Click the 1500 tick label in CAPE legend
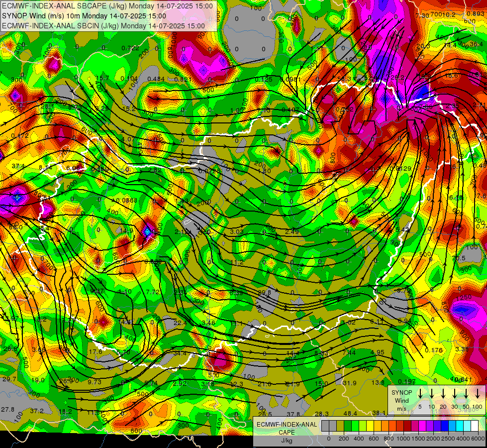 (x=418, y=439)
